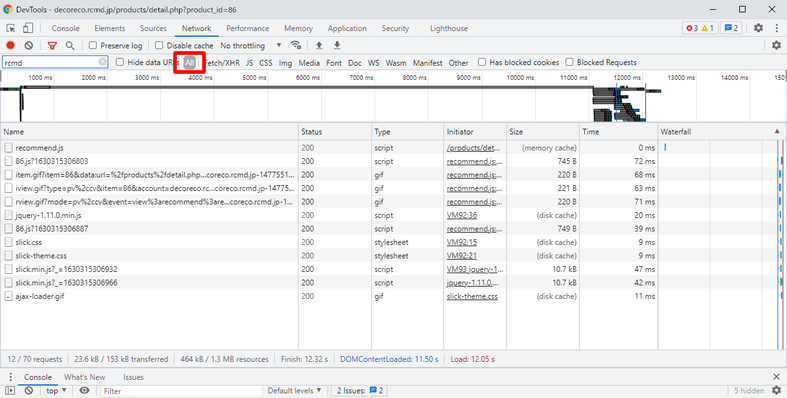Filter requests by Media type
The width and height of the screenshot is (787, 398).
pyautogui.click(x=309, y=63)
